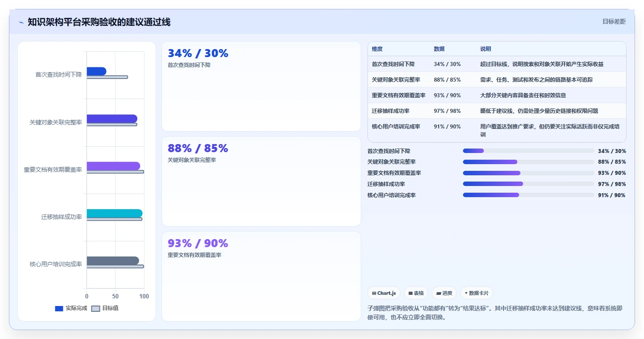
Task: Click the 重要文档有效期覆盖率 progress bar
Action: point(528,173)
